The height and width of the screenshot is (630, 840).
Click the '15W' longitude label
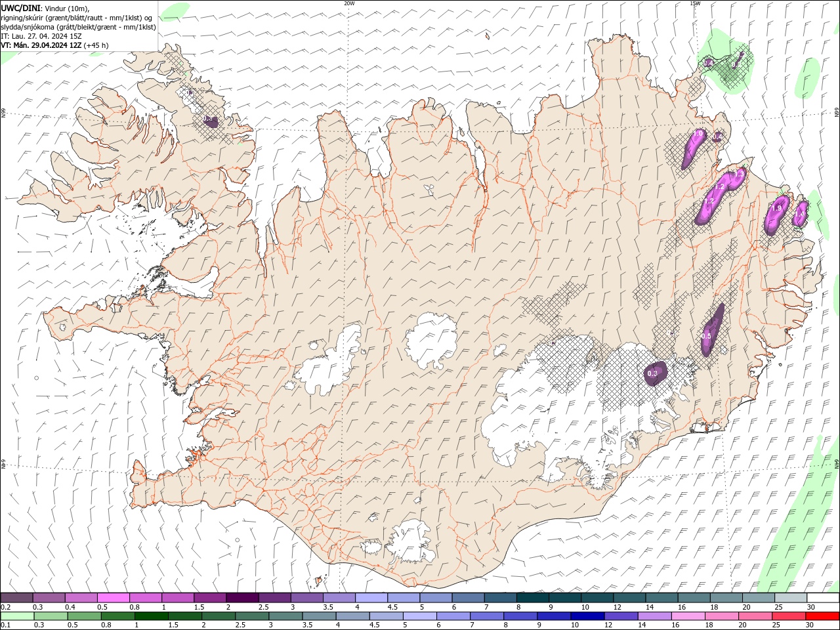click(695, 3)
